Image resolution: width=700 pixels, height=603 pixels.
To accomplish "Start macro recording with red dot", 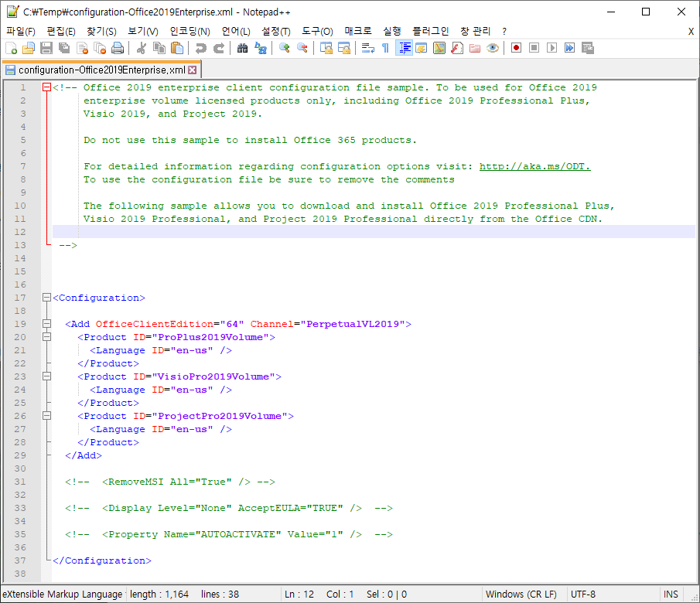I will click(x=516, y=48).
